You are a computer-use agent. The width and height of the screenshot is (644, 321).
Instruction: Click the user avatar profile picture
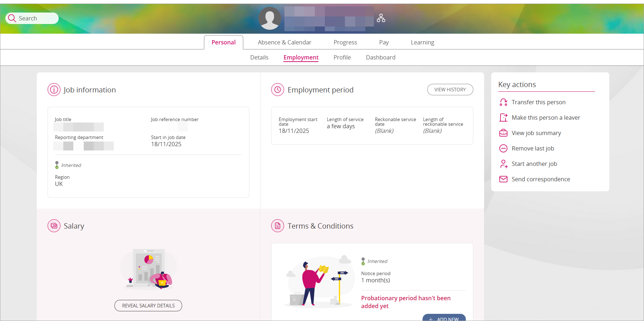point(270,18)
